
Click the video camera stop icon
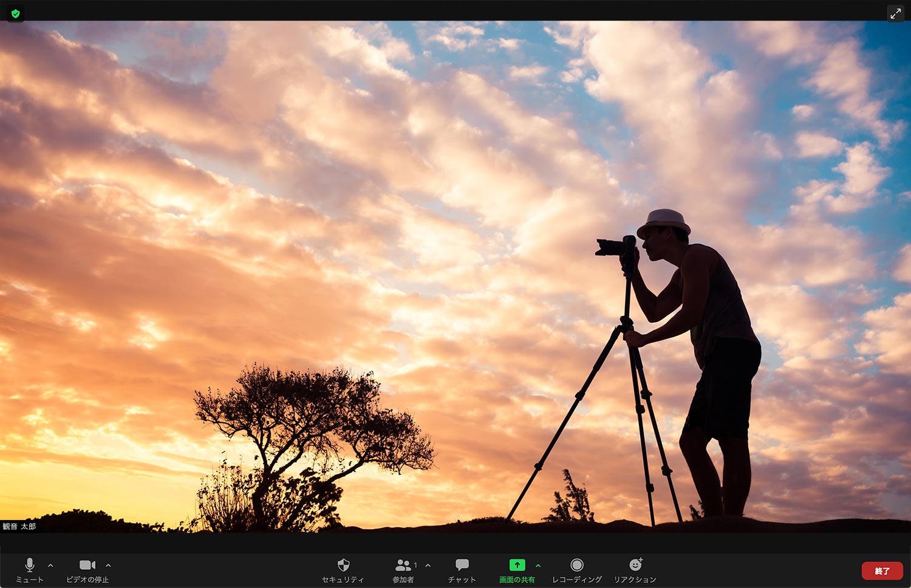click(87, 565)
